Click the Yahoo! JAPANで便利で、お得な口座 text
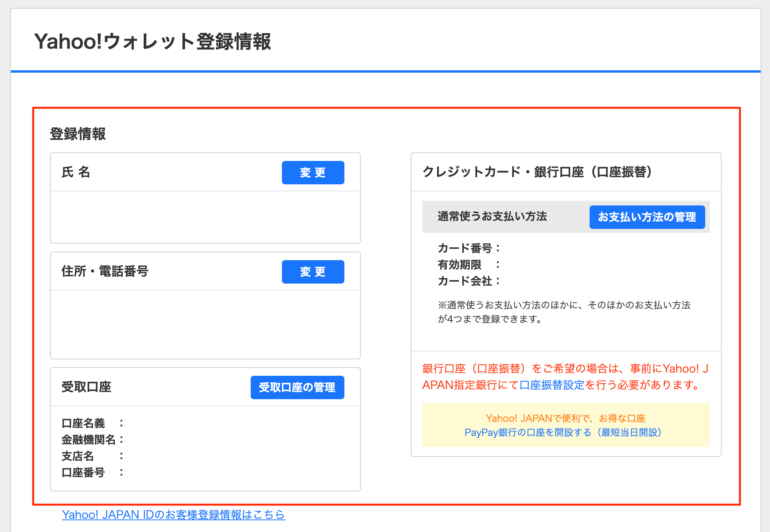The width and height of the screenshot is (770, 532). point(566,418)
